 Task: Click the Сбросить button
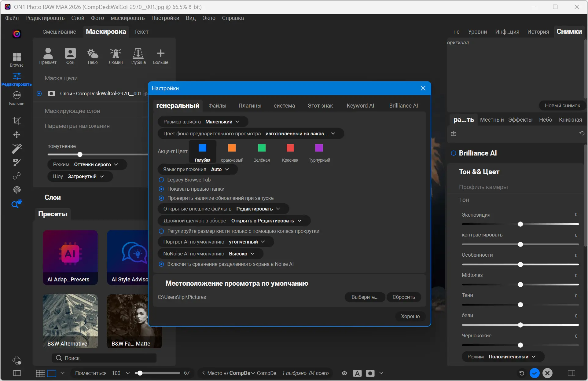(x=403, y=297)
